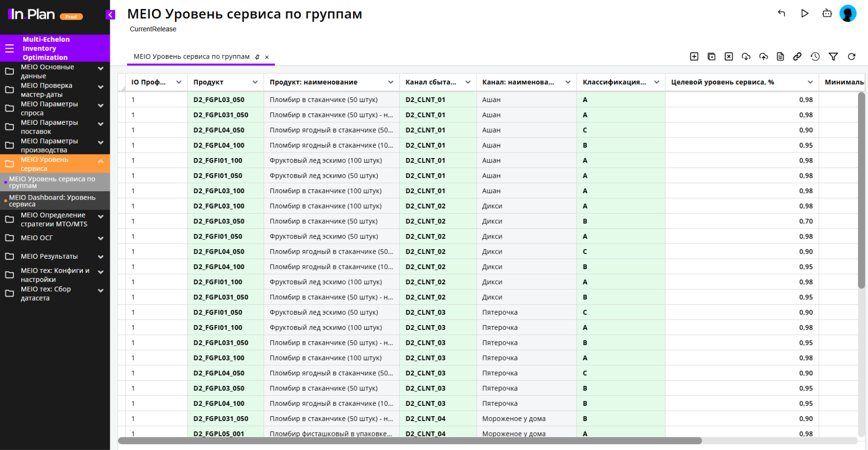The width and height of the screenshot is (868, 450).
Task: Close the МЕІО Уровень сервиса по группам tab
Action: (x=267, y=57)
